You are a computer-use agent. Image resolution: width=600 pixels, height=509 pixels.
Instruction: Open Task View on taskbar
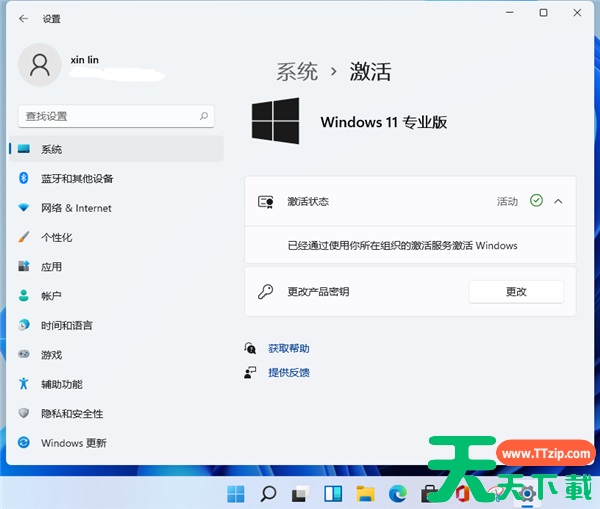[x=300, y=494]
